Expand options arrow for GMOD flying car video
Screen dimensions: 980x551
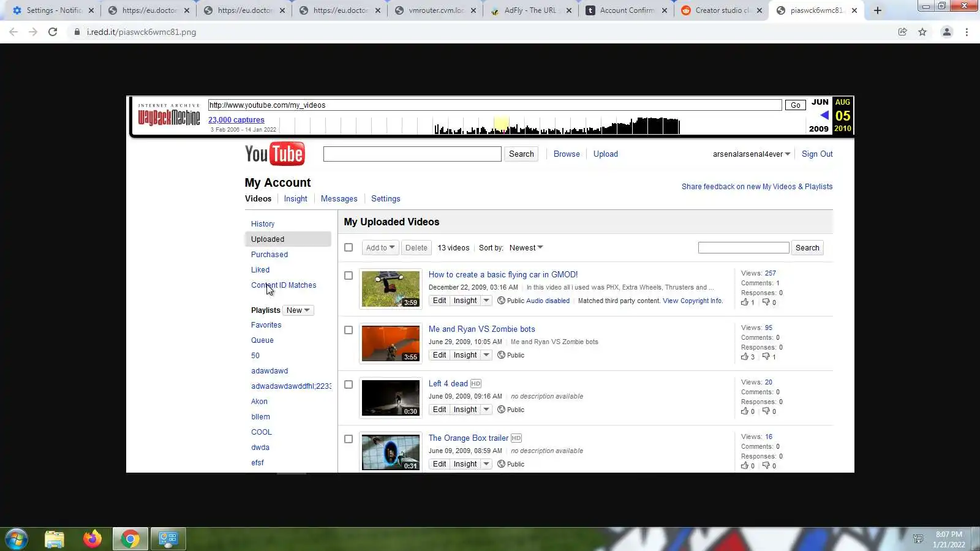point(486,301)
